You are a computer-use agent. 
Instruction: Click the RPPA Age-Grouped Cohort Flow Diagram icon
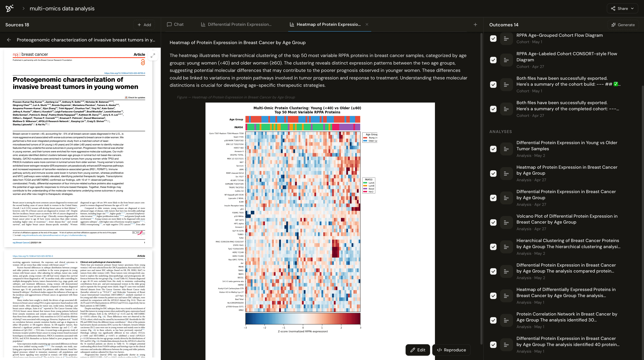pyautogui.click(x=506, y=39)
